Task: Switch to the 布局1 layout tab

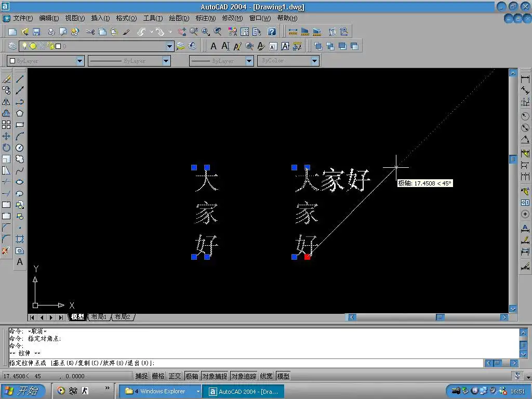Action: click(99, 317)
